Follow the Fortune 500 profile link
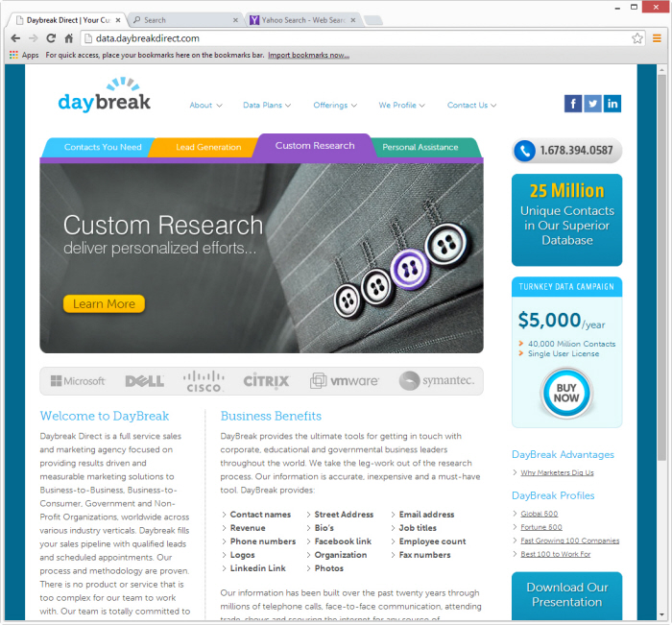Screen dimensions: 672x625 click(x=540, y=527)
